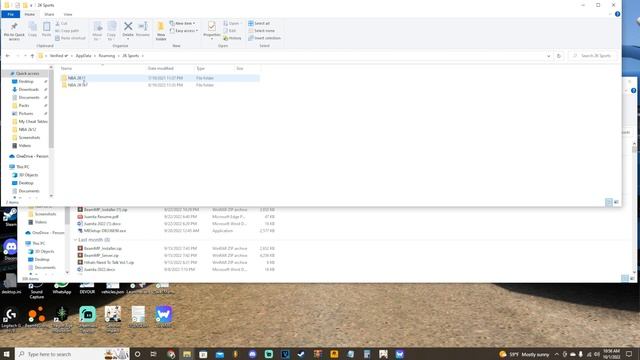Image resolution: width=640 pixels, height=360 pixels.
Task: Select Quick access in the navigation pane
Action: click(x=27, y=73)
